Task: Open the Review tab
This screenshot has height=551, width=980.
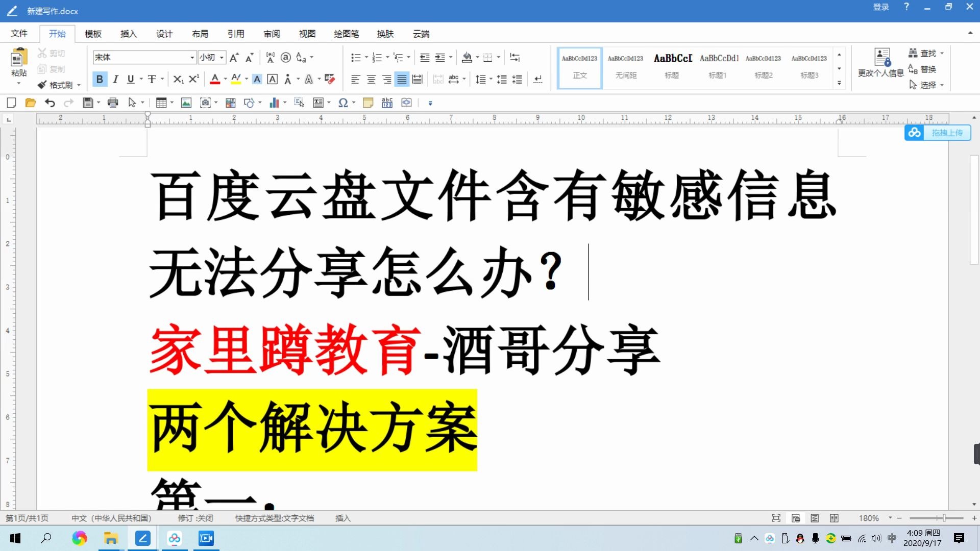Action: 272,34
